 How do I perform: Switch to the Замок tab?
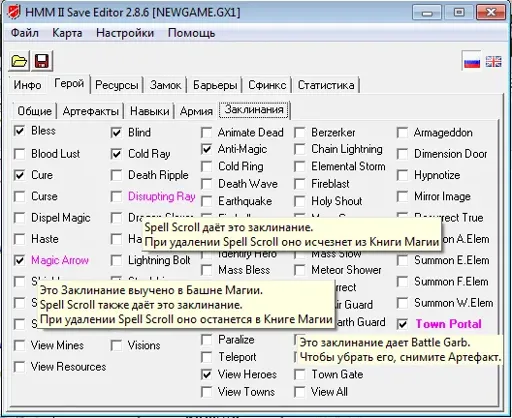pyautogui.click(x=165, y=85)
